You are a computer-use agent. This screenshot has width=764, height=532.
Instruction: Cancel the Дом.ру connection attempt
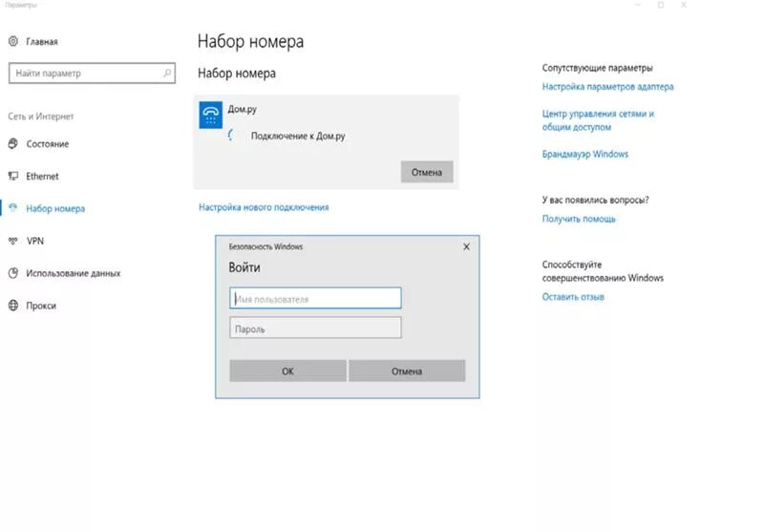coord(427,172)
